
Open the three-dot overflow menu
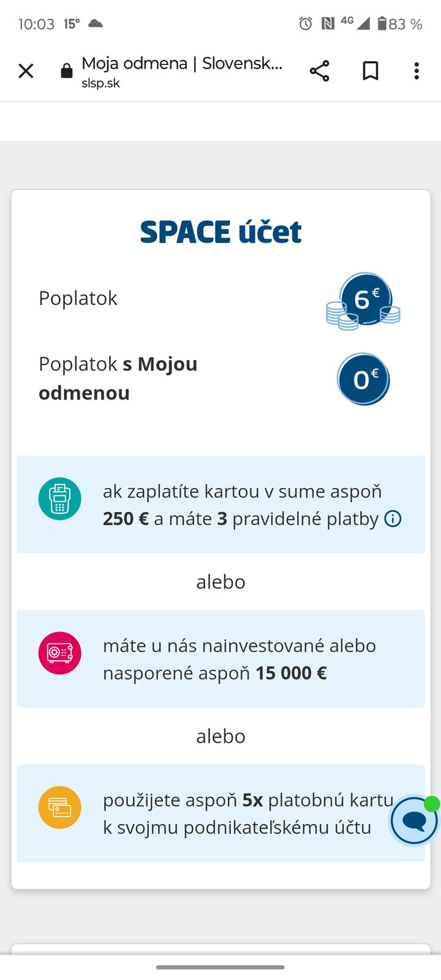coord(417,71)
